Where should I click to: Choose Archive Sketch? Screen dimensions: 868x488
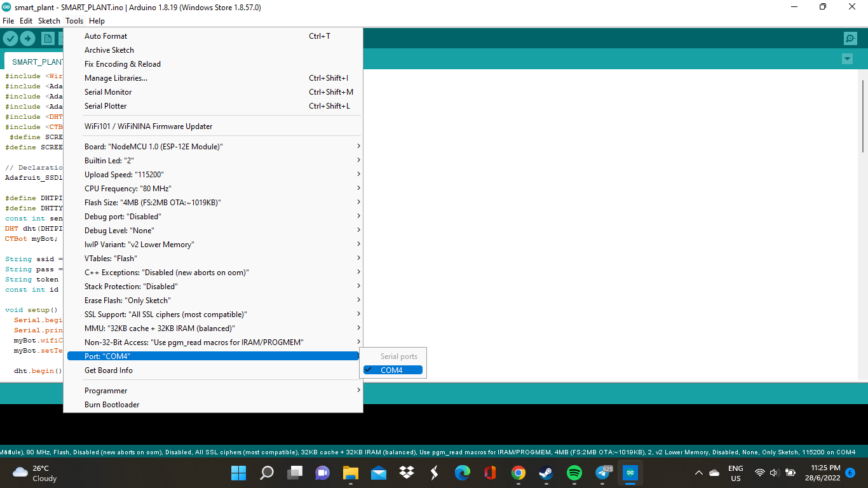(x=213, y=50)
